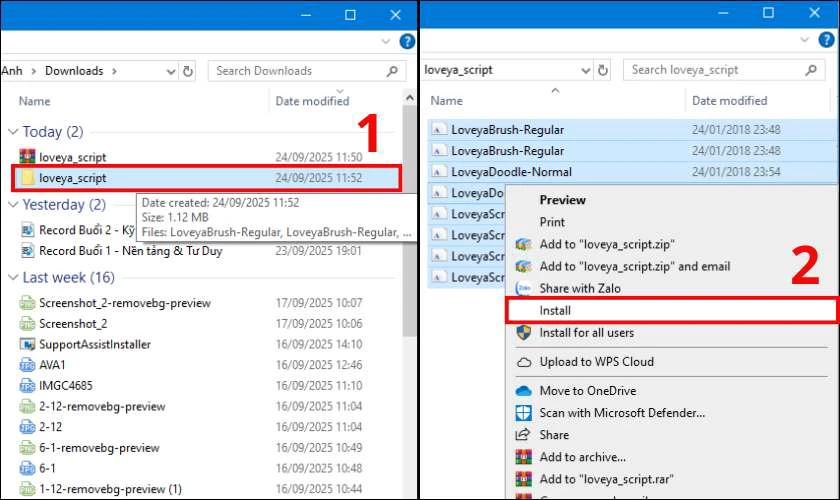This screenshot has width=840, height=500.
Task: Sort loveya_script by Date modified header
Action: click(x=730, y=100)
